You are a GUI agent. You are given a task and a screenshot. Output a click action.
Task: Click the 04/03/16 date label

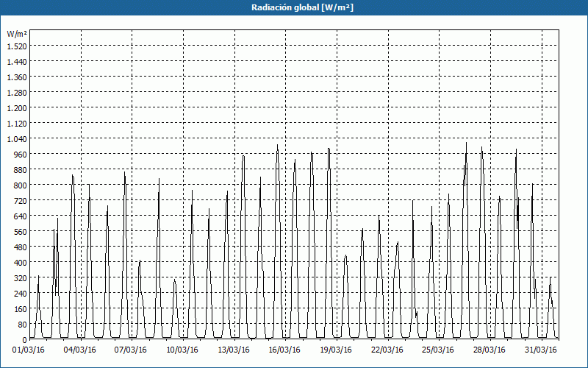point(80,350)
